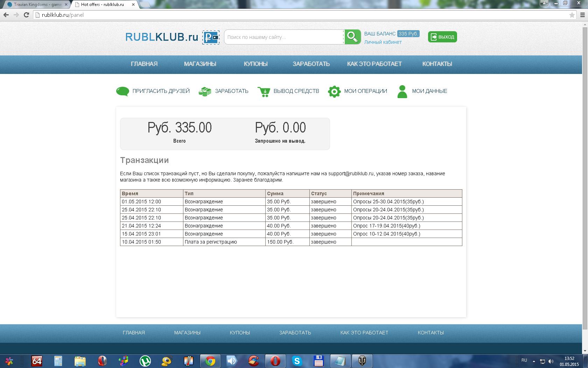Click the volume speaker tray icon
Viewport: 588px width, 368px height.
[x=551, y=361]
